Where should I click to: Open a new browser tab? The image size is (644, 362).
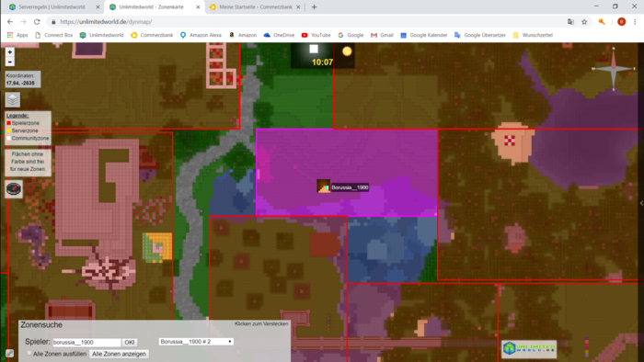pyautogui.click(x=315, y=7)
